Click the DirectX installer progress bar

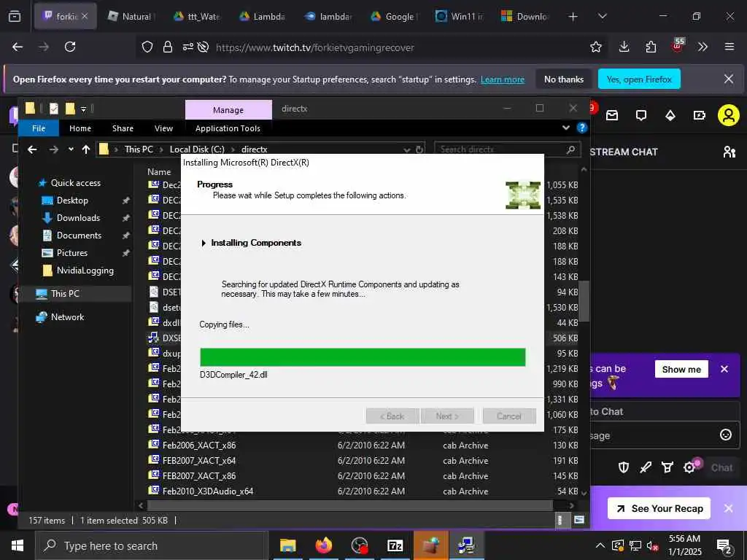click(363, 357)
